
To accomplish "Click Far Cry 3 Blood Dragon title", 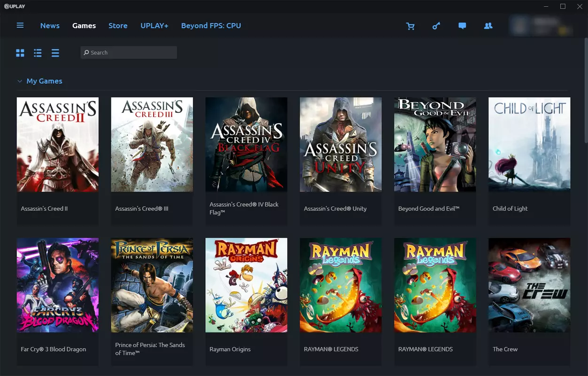I will (53, 349).
